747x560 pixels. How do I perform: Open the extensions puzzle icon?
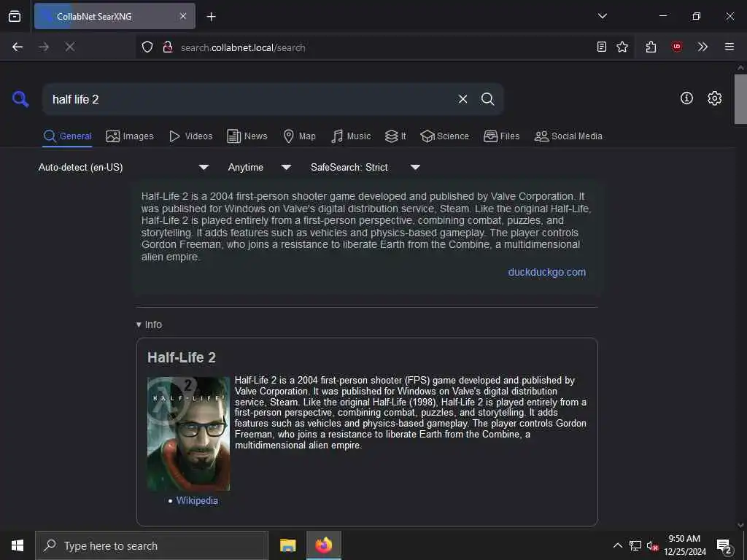click(651, 47)
